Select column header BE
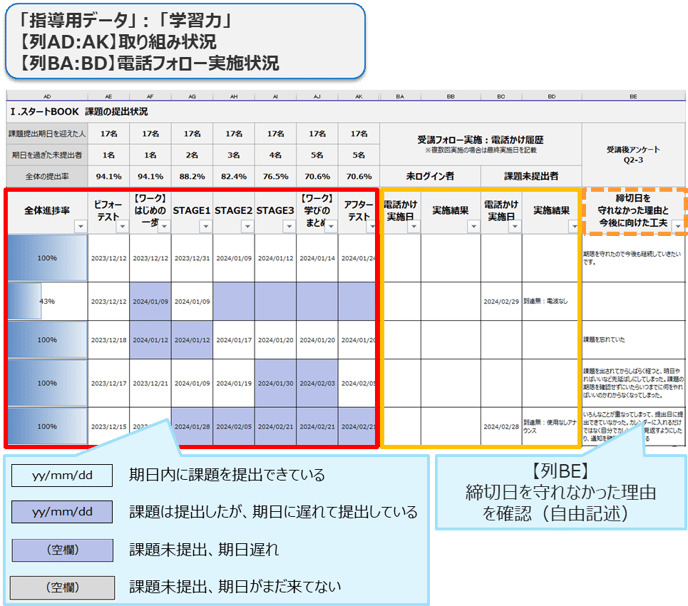Viewport: 688px width, 606px height. [x=634, y=97]
